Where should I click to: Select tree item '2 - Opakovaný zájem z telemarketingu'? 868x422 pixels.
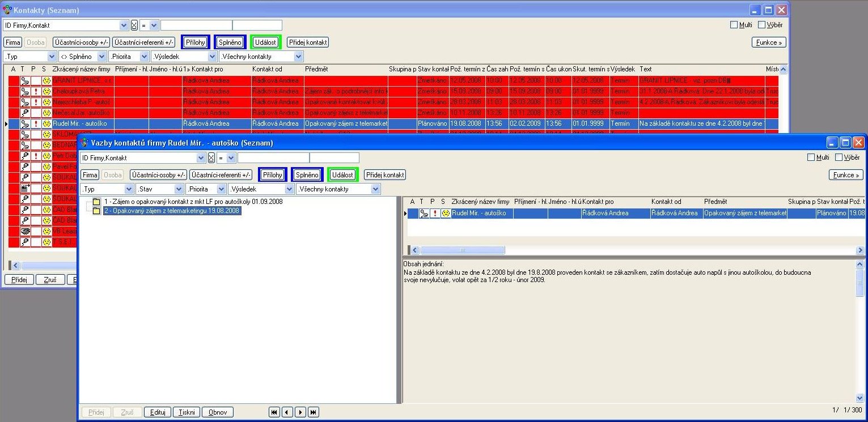pyautogui.click(x=172, y=211)
